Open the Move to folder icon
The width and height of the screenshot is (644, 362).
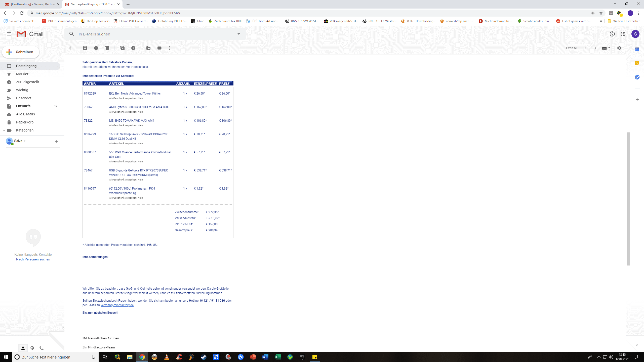[148, 48]
